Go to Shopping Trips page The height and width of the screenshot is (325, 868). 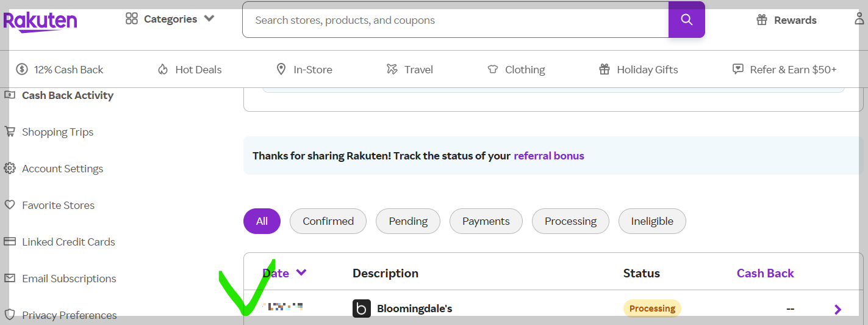[x=57, y=132]
